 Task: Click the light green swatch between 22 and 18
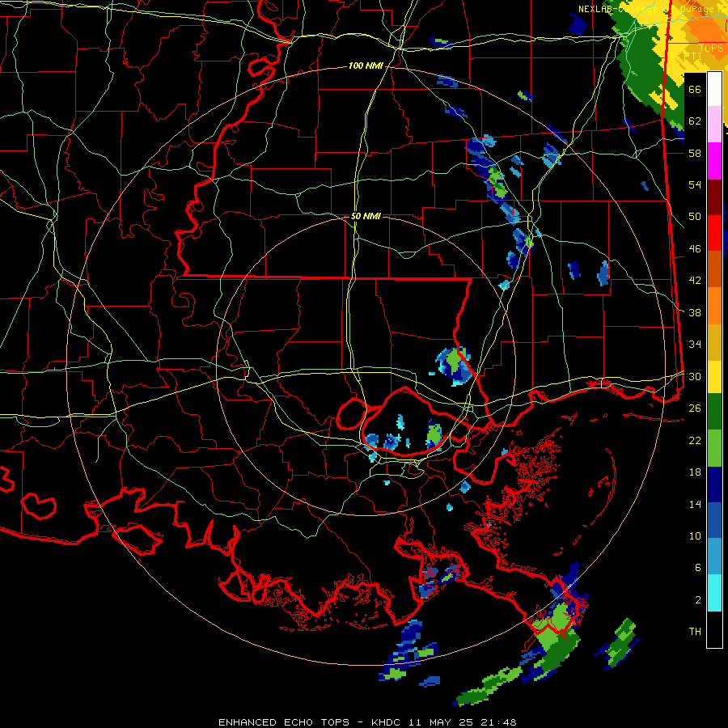pos(714,448)
